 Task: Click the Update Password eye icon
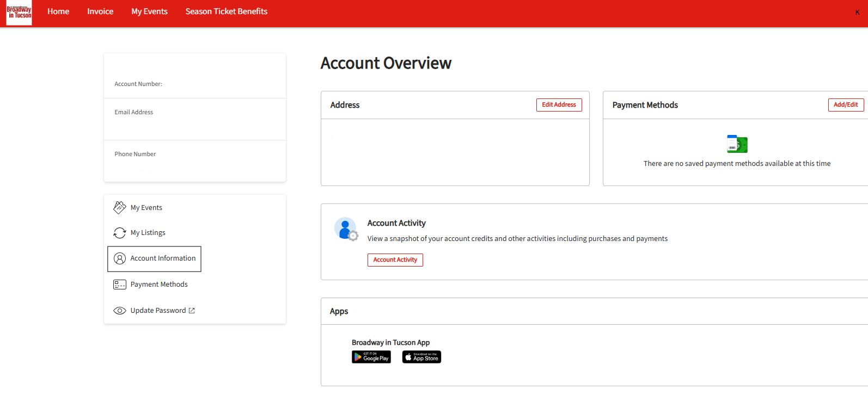click(x=120, y=311)
